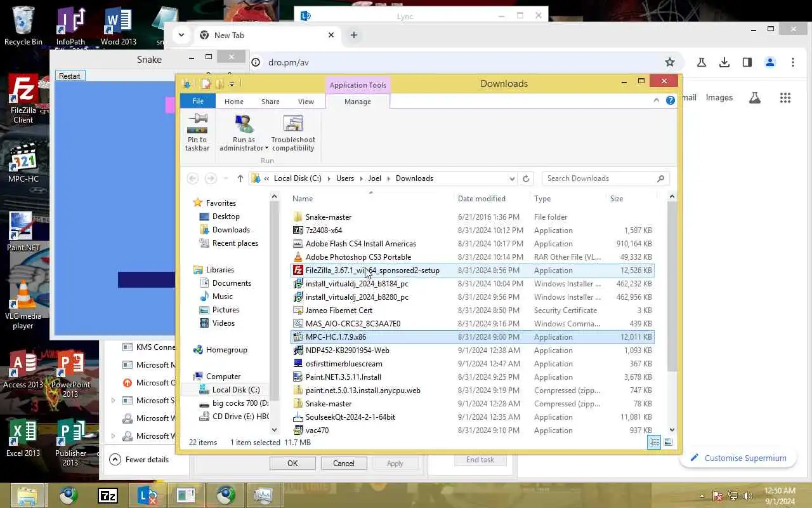
Task: Open PowerPoint 2013 desktop shortcut
Action: pyautogui.click(x=70, y=374)
